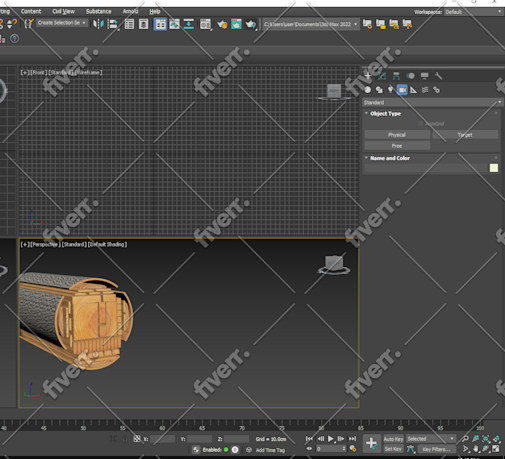Open the Help menu

tap(155, 11)
